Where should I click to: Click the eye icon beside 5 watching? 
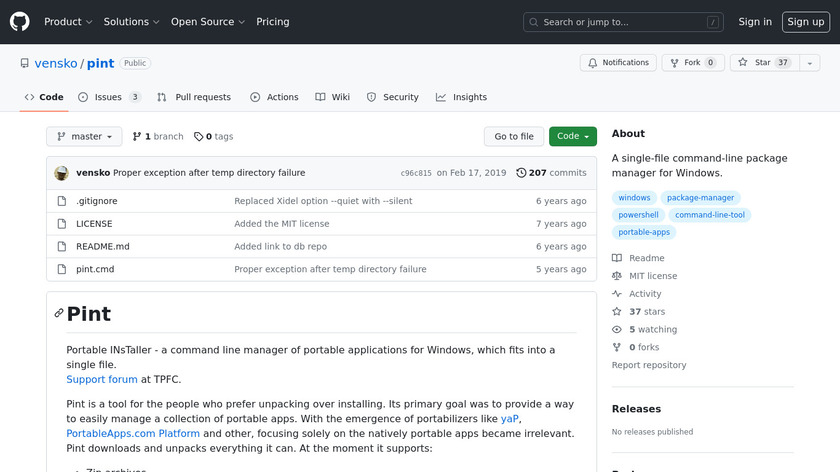pyautogui.click(x=617, y=329)
